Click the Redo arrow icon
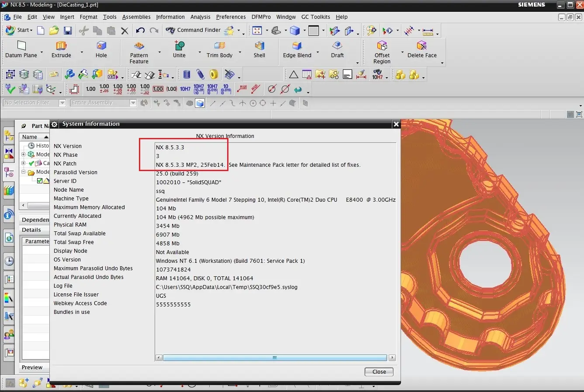 click(x=154, y=30)
